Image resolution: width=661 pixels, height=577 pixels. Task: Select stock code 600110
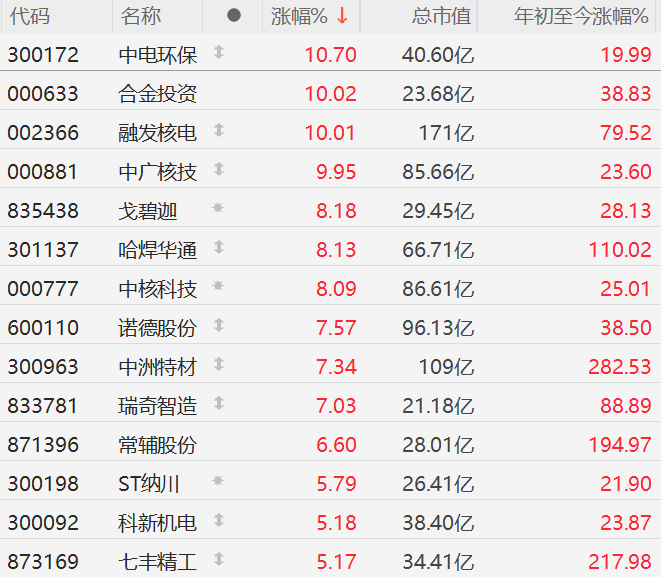[x=43, y=328]
